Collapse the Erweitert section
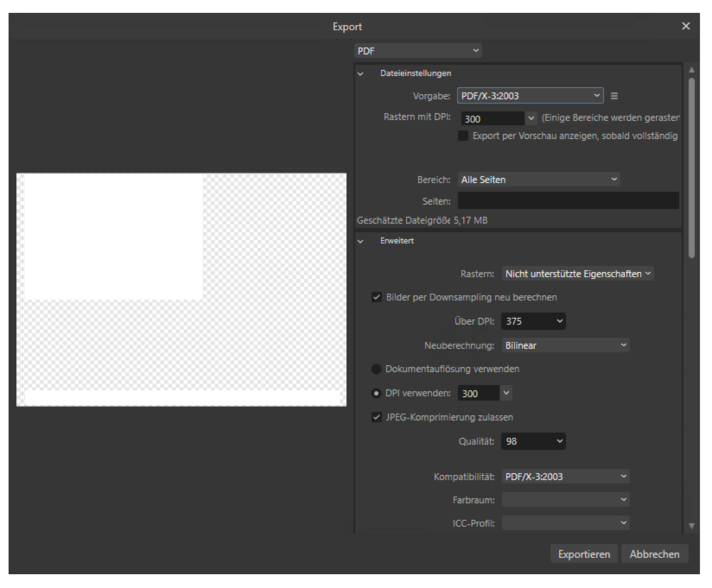This screenshot has height=588, width=712. (360, 241)
